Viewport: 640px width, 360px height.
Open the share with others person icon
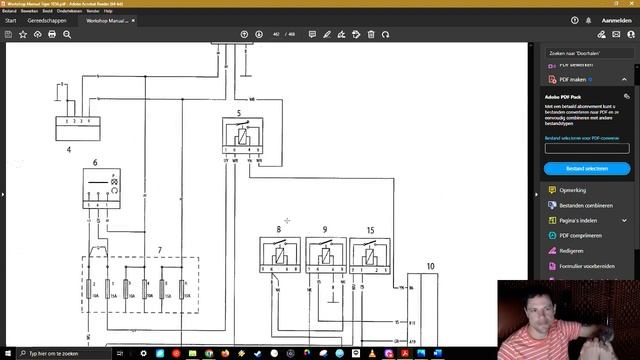coord(631,35)
